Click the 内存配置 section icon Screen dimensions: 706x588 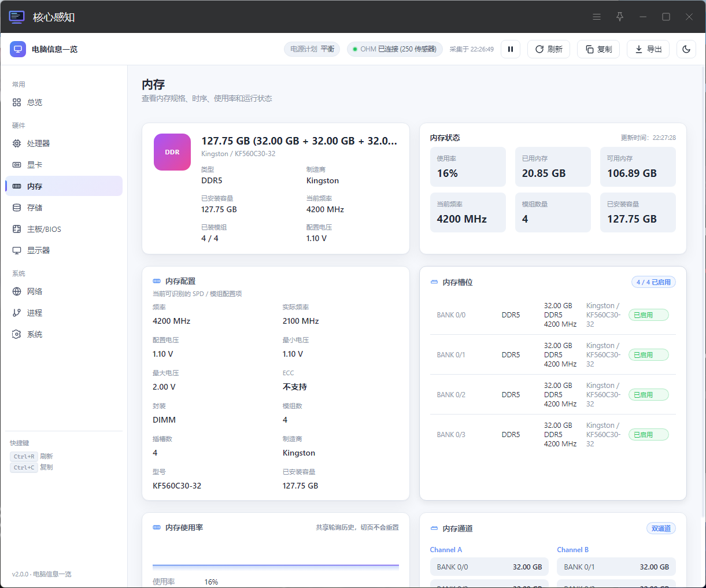pyautogui.click(x=157, y=281)
